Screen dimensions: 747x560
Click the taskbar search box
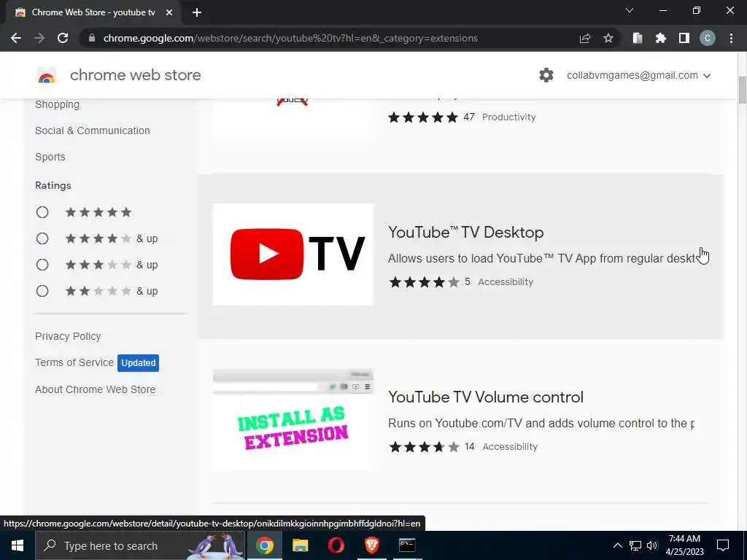(140, 545)
